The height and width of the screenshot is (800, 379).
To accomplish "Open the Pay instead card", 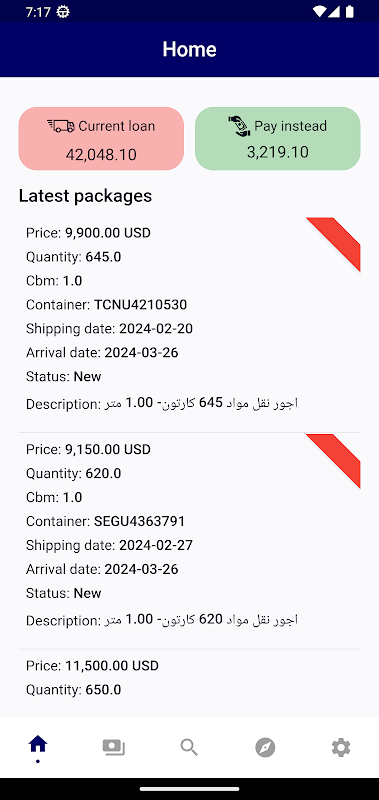I will (277, 138).
